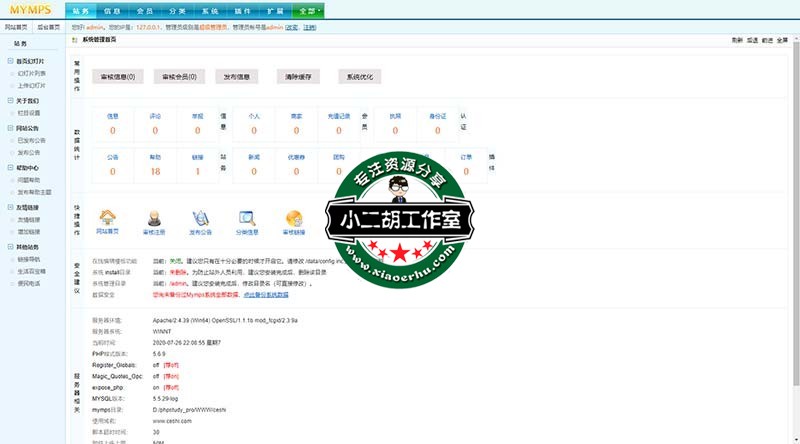Toggle the 帮助中心 sidebar group
The image size is (800, 444).
[8, 167]
